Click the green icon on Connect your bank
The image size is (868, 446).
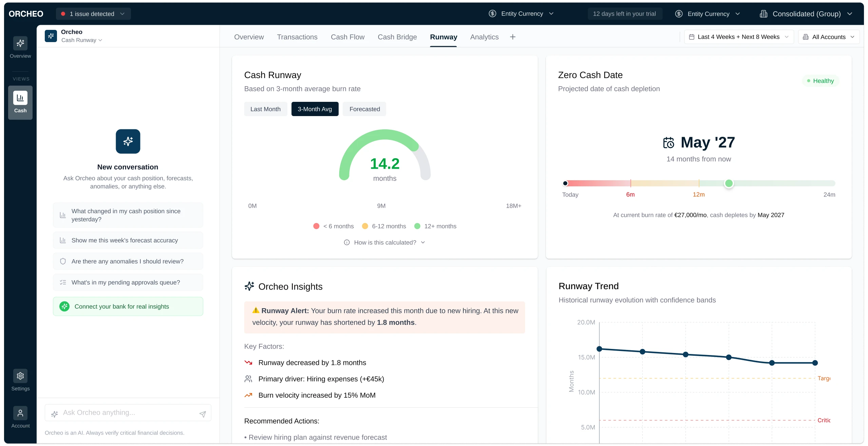pyautogui.click(x=64, y=306)
